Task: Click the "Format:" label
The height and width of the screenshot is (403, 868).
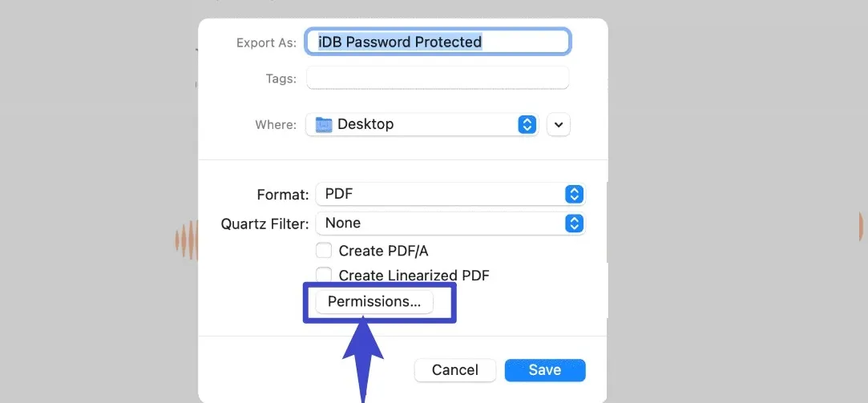Action: (282, 195)
